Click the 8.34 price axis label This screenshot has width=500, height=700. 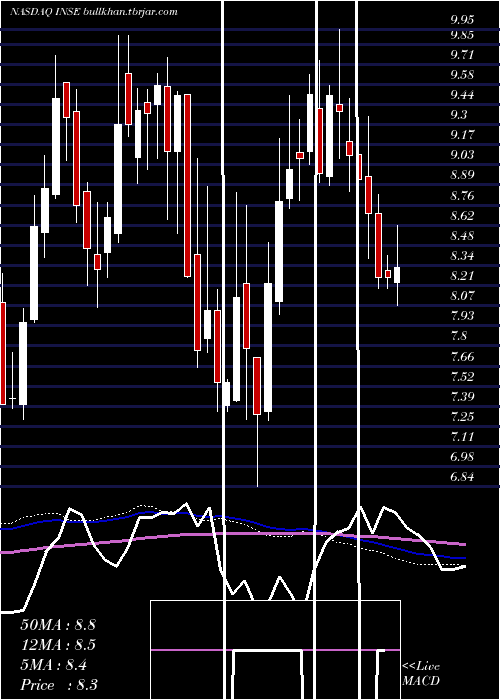462,256
